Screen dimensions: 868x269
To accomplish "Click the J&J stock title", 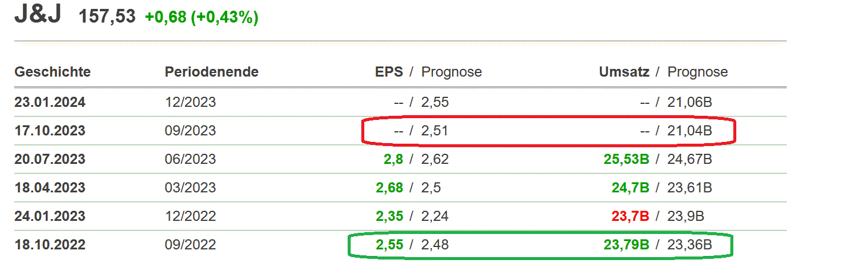I will click(37, 16).
